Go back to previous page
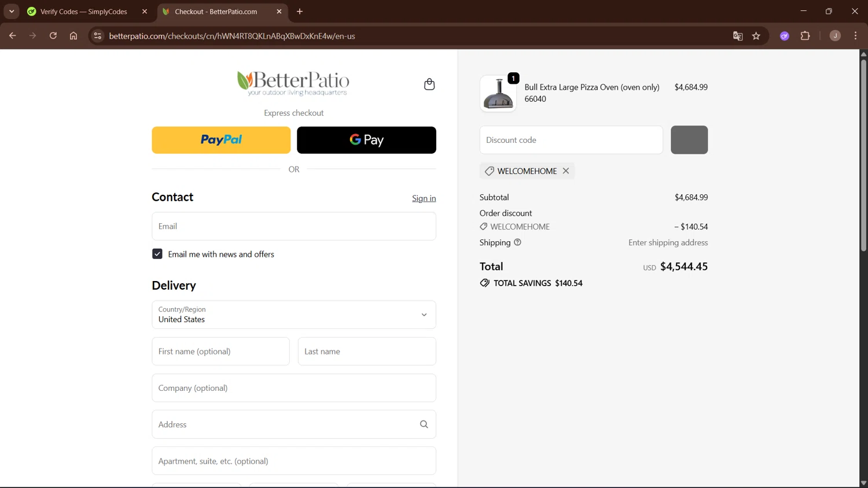The width and height of the screenshot is (868, 488). point(12,36)
